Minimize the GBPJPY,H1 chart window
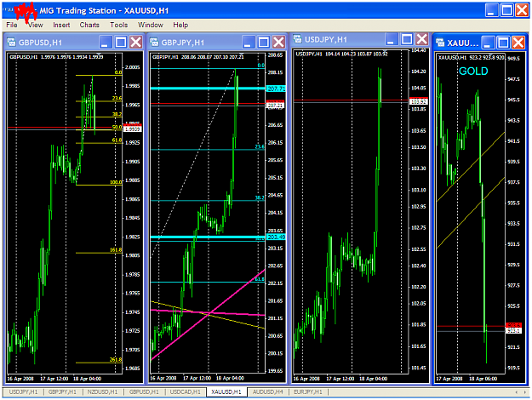Screen dimensions: 532x400 coord(248,42)
